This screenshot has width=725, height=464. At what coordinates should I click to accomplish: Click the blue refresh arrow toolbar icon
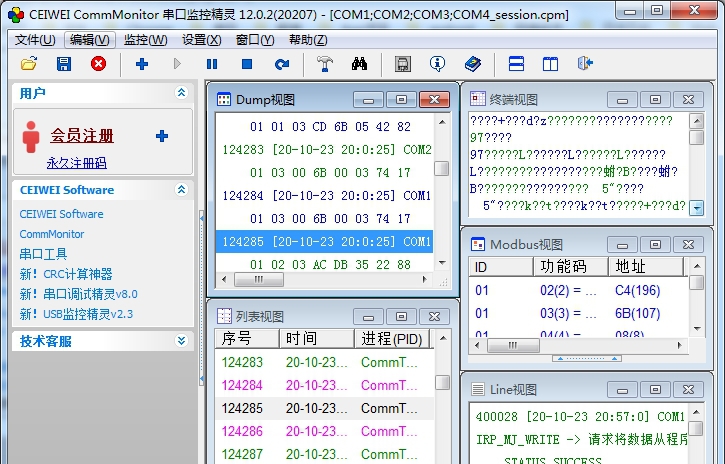(282, 64)
